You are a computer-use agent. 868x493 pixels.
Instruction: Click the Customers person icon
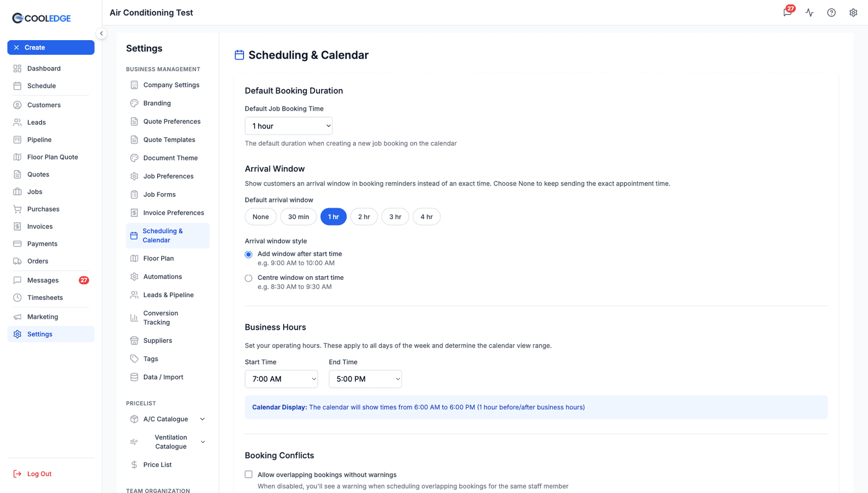17,105
